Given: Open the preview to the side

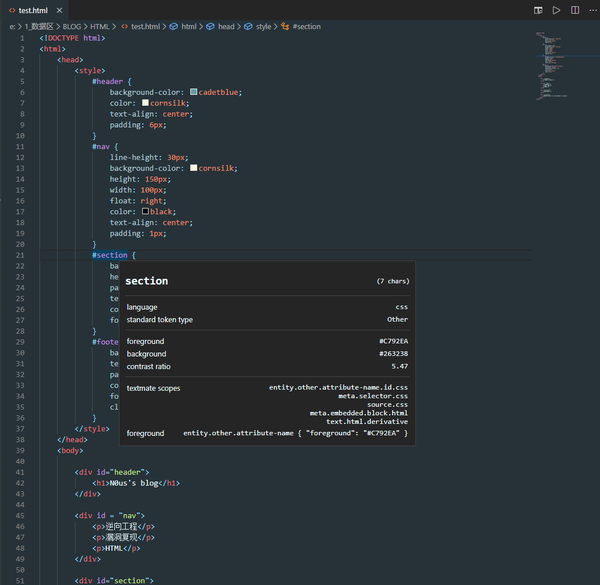Looking at the screenshot, I should 540,9.
